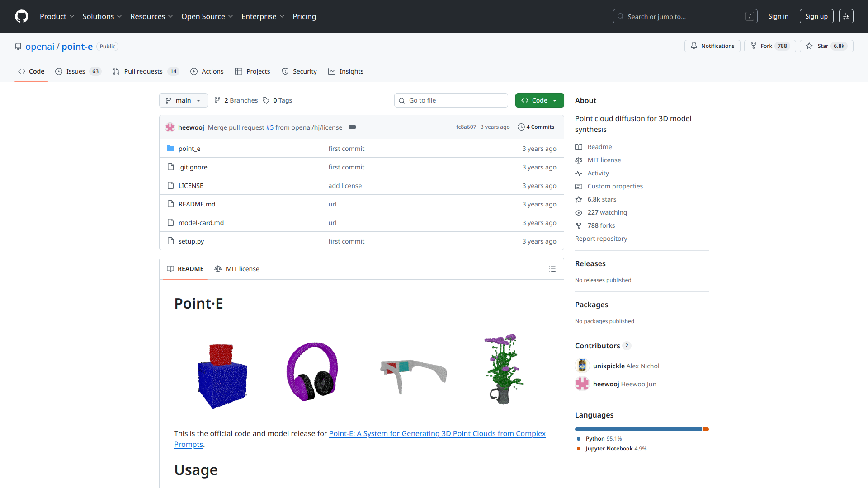Viewport: 868px width, 488px height.
Task: Switch to the Pull requests tab
Action: click(143, 71)
